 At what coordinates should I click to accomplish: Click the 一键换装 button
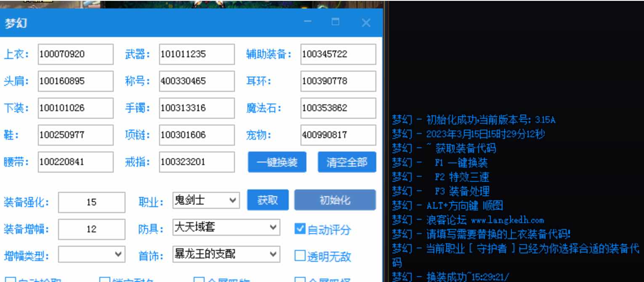click(277, 162)
